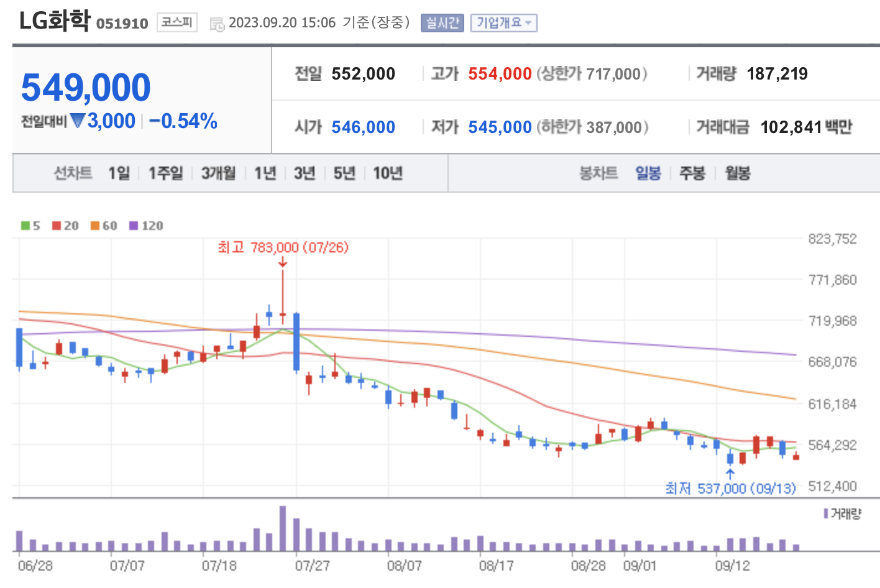
Task: Click the upper limit price 717,000
Action: click(613, 74)
